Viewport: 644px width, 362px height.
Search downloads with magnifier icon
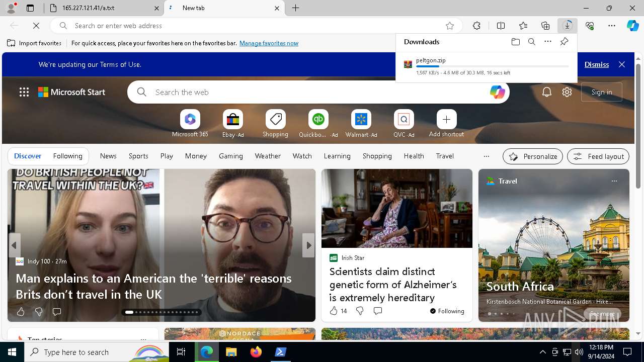coord(531,42)
